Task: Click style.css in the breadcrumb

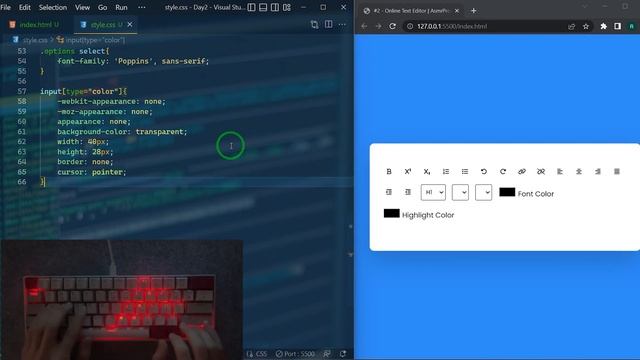Action: click(35, 40)
